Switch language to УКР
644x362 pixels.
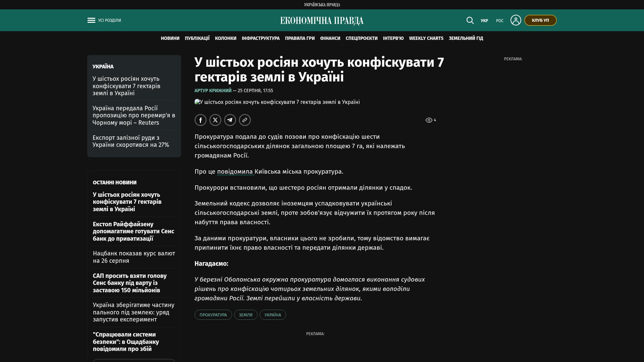(484, 21)
